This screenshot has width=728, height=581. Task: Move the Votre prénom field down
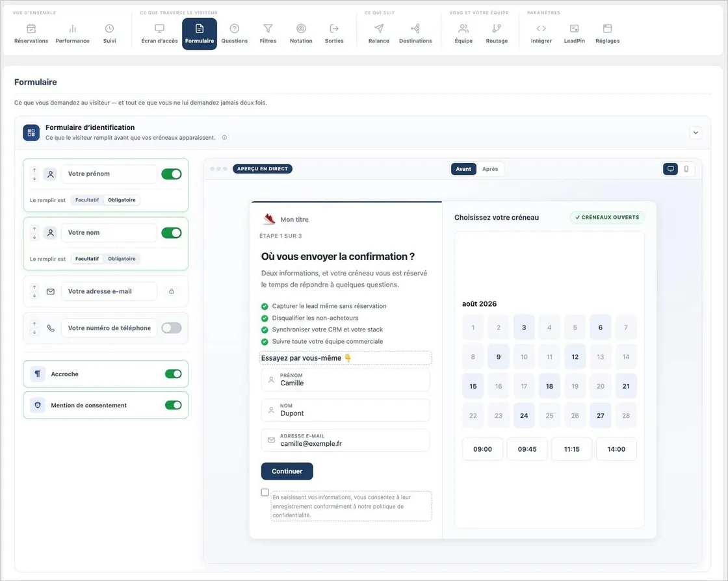[34, 179]
